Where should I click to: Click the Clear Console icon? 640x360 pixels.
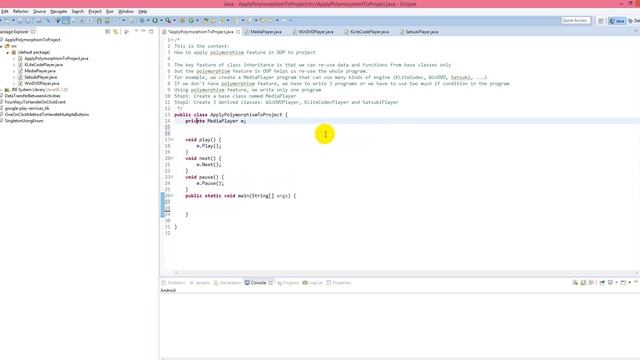575,282
